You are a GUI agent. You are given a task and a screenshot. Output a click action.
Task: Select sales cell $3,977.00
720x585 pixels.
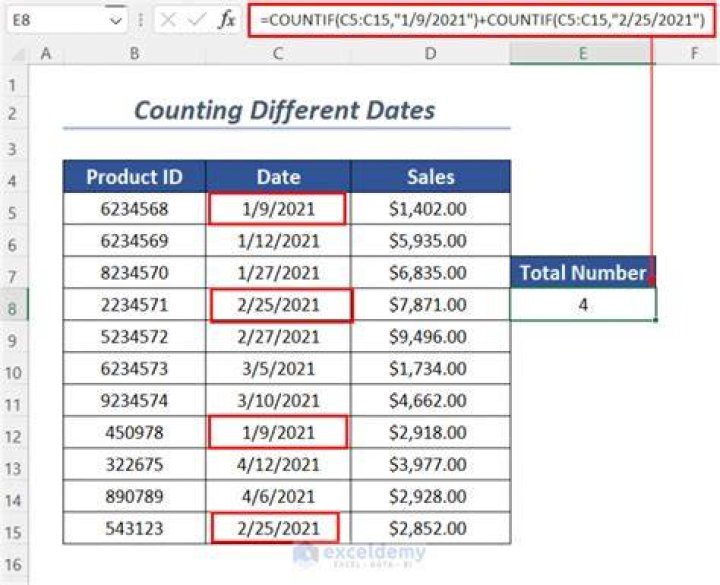point(430,464)
